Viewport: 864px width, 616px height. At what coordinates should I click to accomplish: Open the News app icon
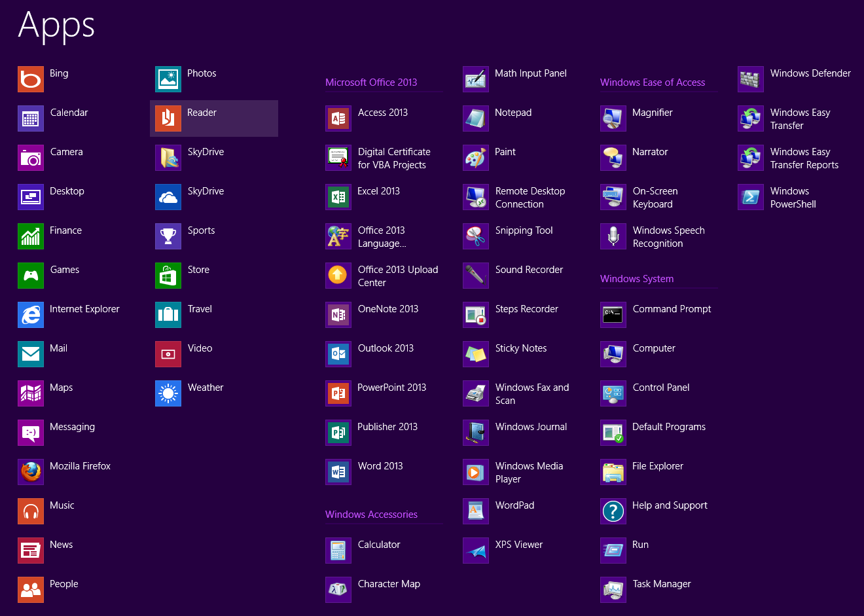coord(31,551)
